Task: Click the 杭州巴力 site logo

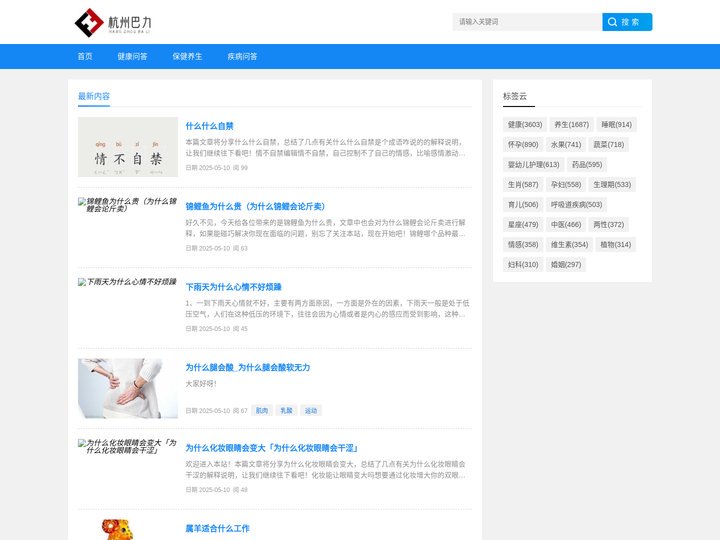Action: 113,22
